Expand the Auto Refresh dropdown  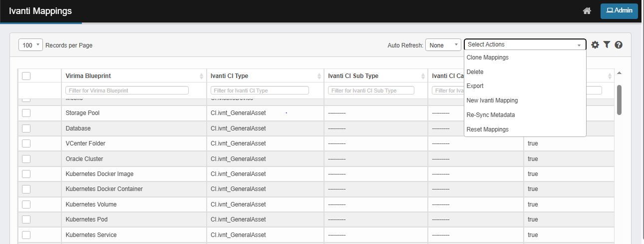pos(443,45)
